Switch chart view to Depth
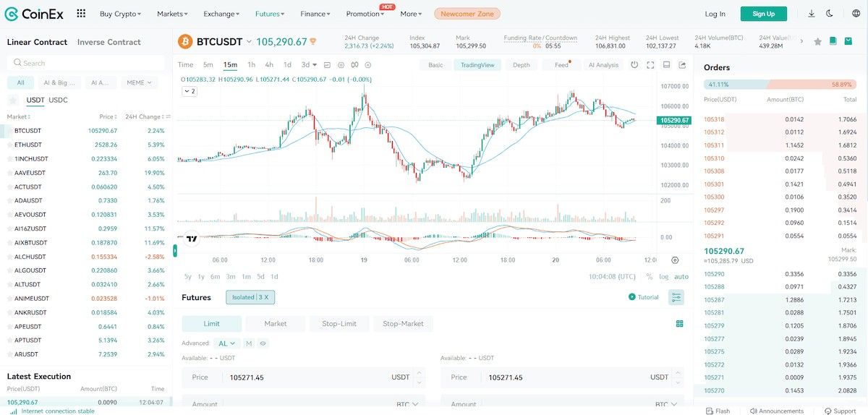 tap(522, 65)
